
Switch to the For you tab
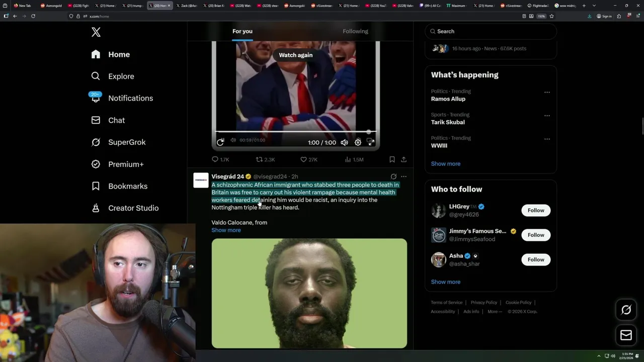tap(243, 31)
